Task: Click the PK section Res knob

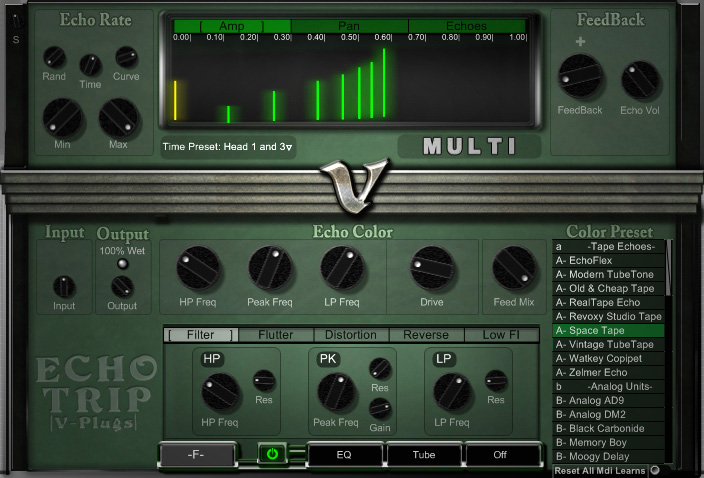Action: click(x=380, y=369)
